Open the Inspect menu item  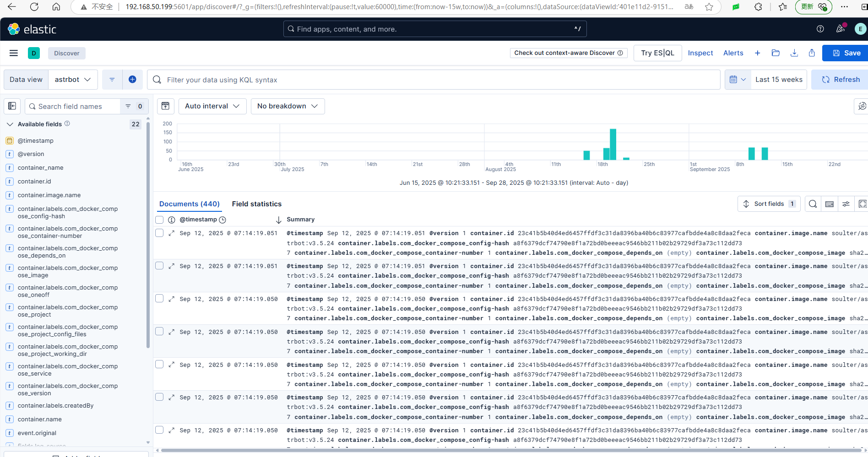pyautogui.click(x=700, y=53)
